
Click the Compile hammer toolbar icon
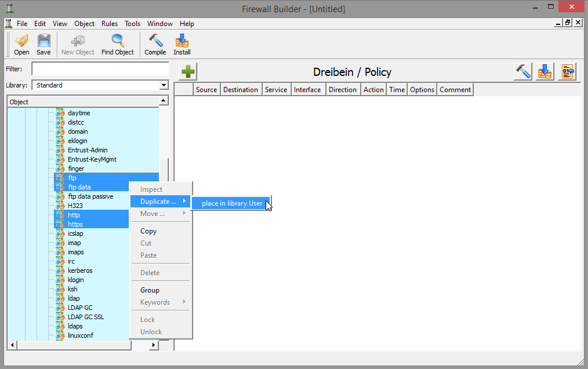pyautogui.click(x=155, y=44)
